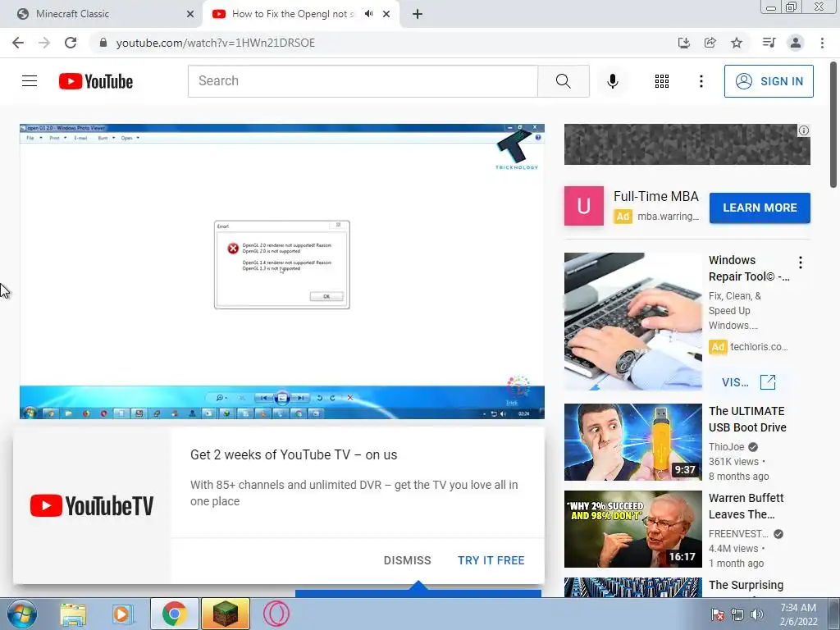
Task: Open Windows Repair Tool ad thumbnail
Action: tap(632, 322)
